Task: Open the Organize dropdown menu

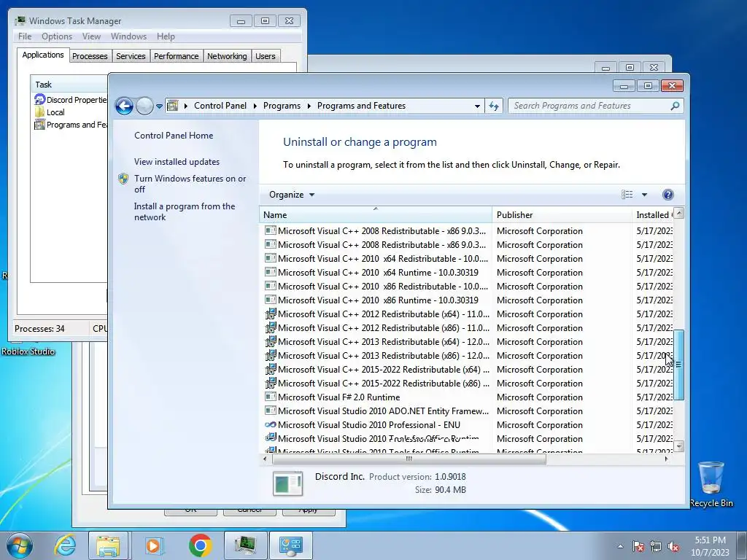Action: pos(292,195)
